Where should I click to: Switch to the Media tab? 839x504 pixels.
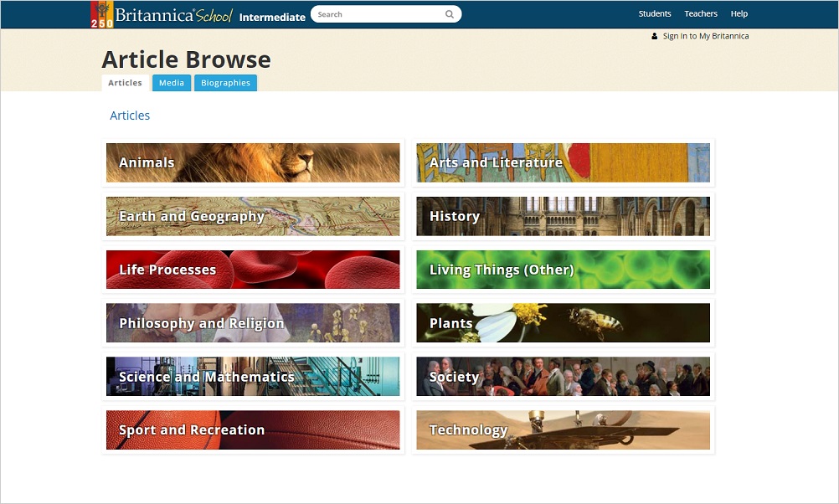pyautogui.click(x=172, y=83)
